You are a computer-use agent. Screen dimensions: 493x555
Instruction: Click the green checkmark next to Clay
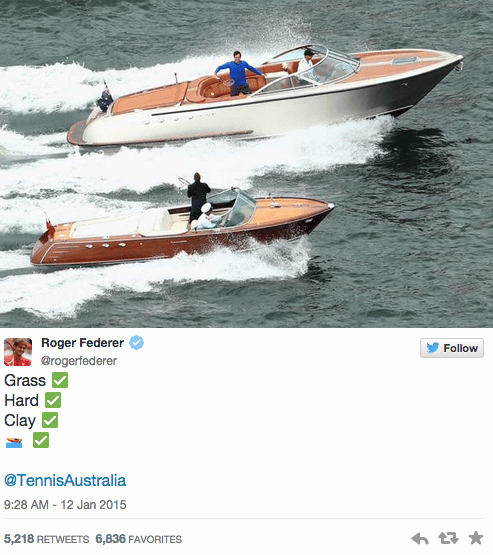(x=50, y=420)
